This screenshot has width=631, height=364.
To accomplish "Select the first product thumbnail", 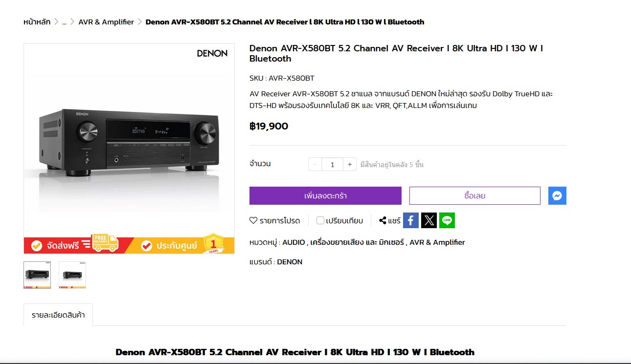I will tap(37, 275).
